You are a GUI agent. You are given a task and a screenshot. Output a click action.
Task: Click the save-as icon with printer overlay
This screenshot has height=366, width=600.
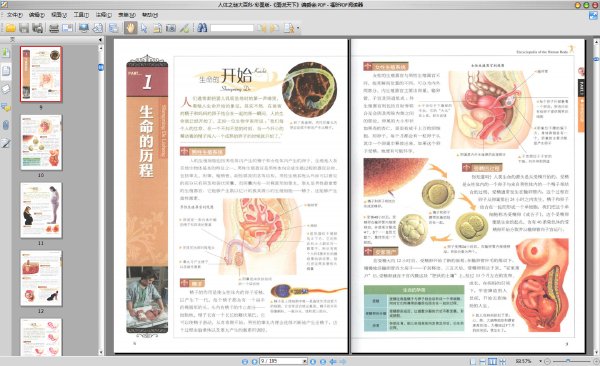(37, 28)
